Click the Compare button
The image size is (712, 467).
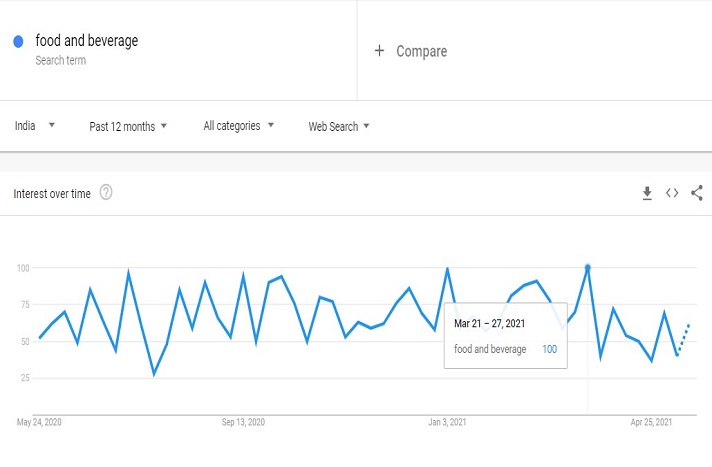(421, 51)
